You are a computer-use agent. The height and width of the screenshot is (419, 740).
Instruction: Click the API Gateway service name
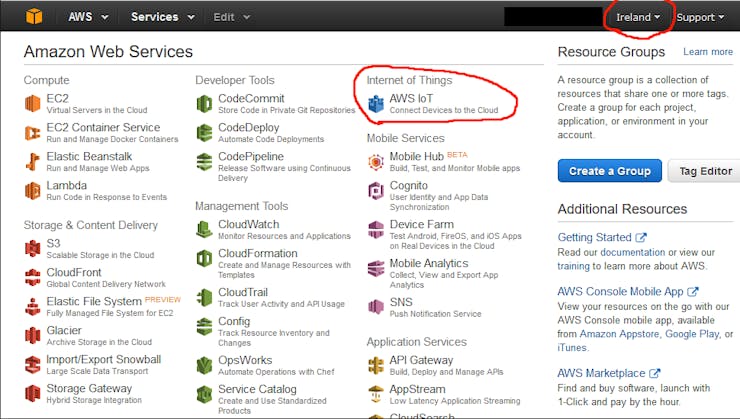click(421, 360)
